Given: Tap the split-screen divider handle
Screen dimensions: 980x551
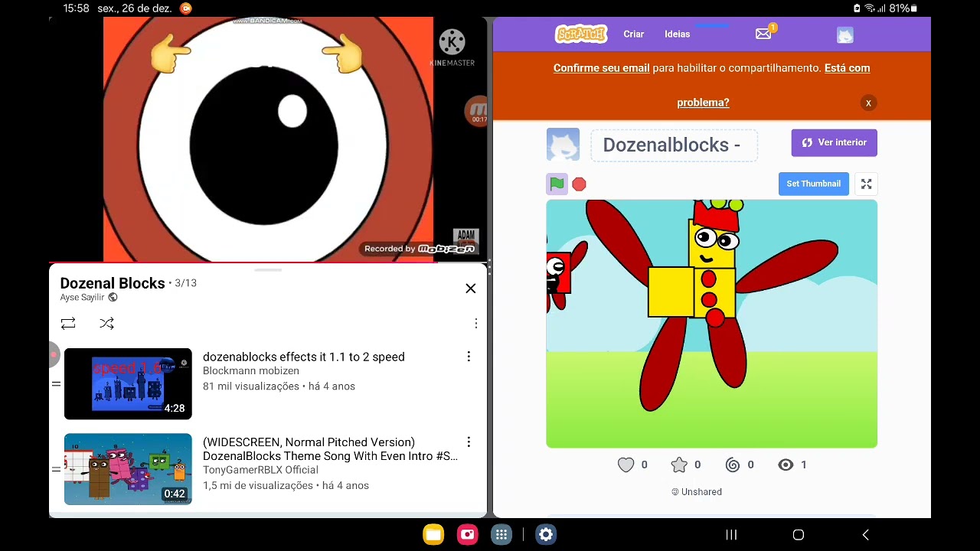Looking at the screenshot, I should 490,266.
